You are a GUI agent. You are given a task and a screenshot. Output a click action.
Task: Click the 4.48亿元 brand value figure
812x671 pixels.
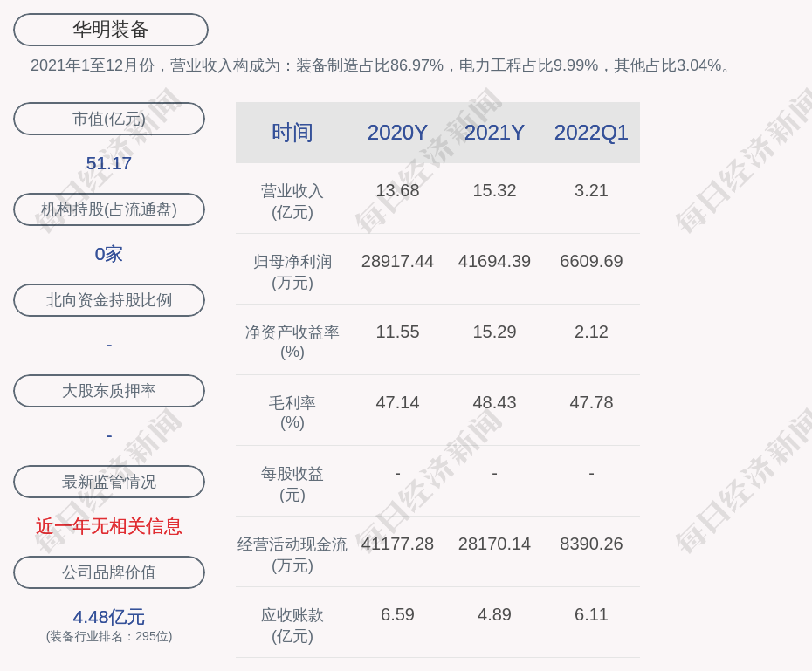click(109, 617)
